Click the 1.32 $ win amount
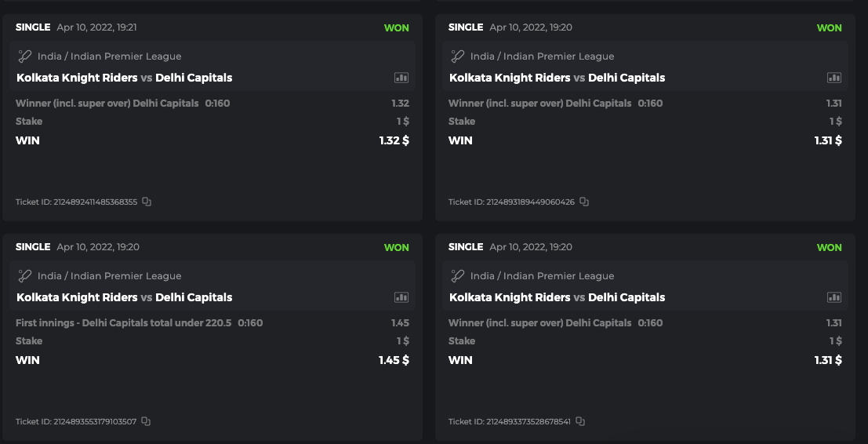 click(x=394, y=140)
